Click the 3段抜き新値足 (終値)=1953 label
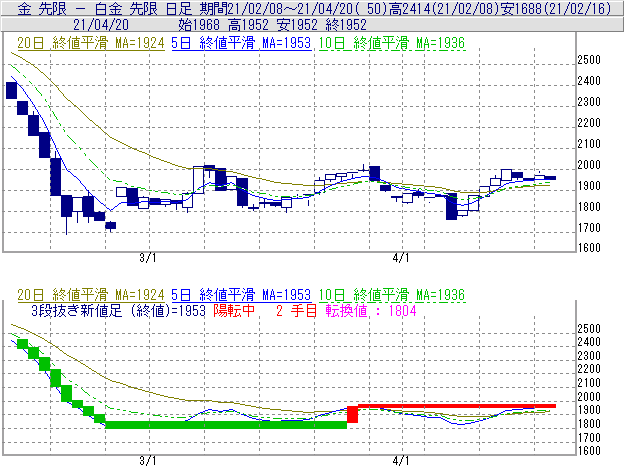 118,311
